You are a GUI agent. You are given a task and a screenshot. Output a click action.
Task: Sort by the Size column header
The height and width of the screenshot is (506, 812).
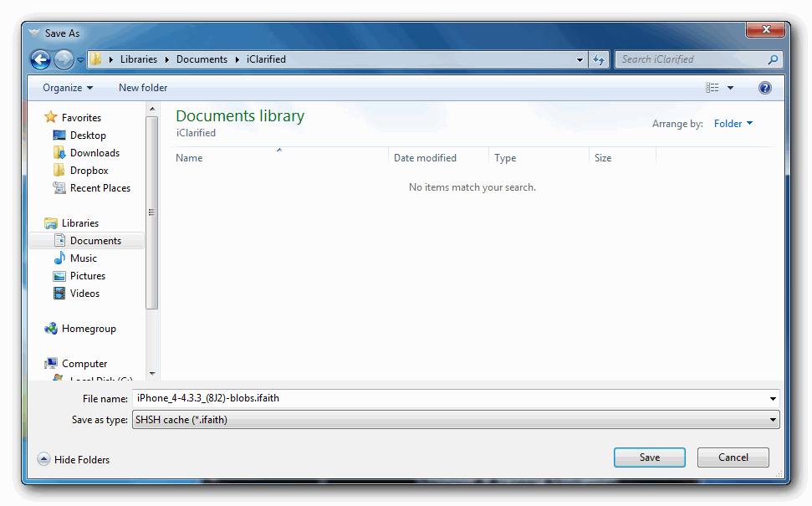[622, 158]
